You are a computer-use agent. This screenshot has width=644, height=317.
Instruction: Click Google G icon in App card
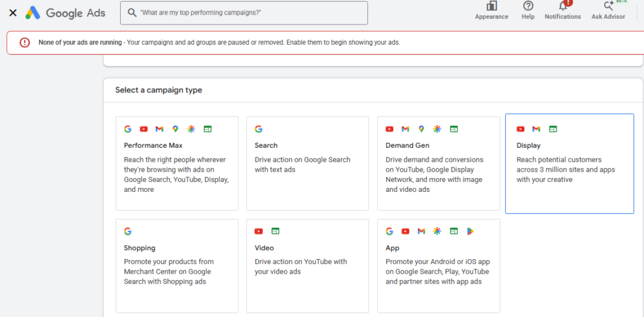point(389,231)
